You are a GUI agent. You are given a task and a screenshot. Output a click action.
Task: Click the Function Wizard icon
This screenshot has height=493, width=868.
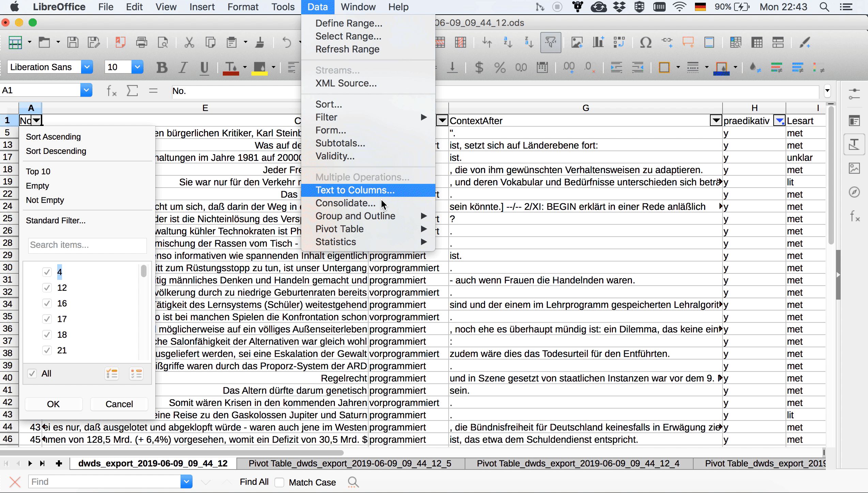point(110,91)
